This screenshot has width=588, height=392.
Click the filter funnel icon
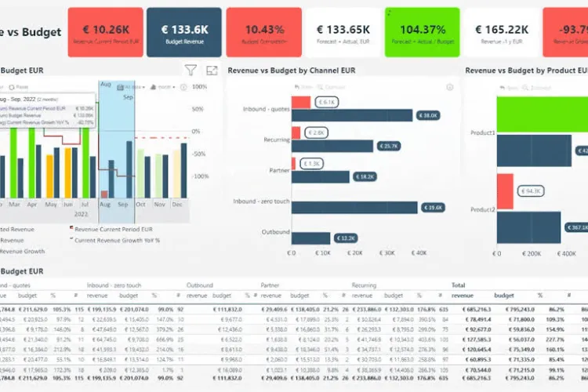(191, 71)
